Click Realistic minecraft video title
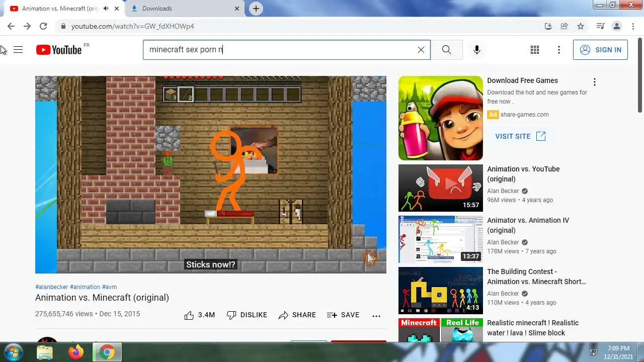 [533, 328]
